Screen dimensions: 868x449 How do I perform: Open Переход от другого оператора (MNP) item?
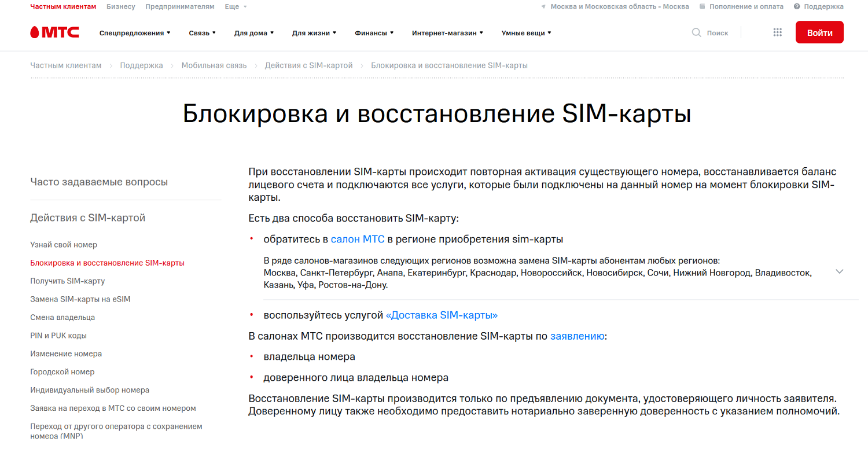(x=116, y=430)
